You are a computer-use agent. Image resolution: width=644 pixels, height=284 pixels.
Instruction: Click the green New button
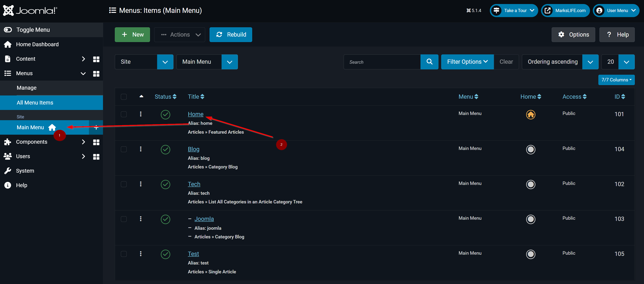click(132, 35)
